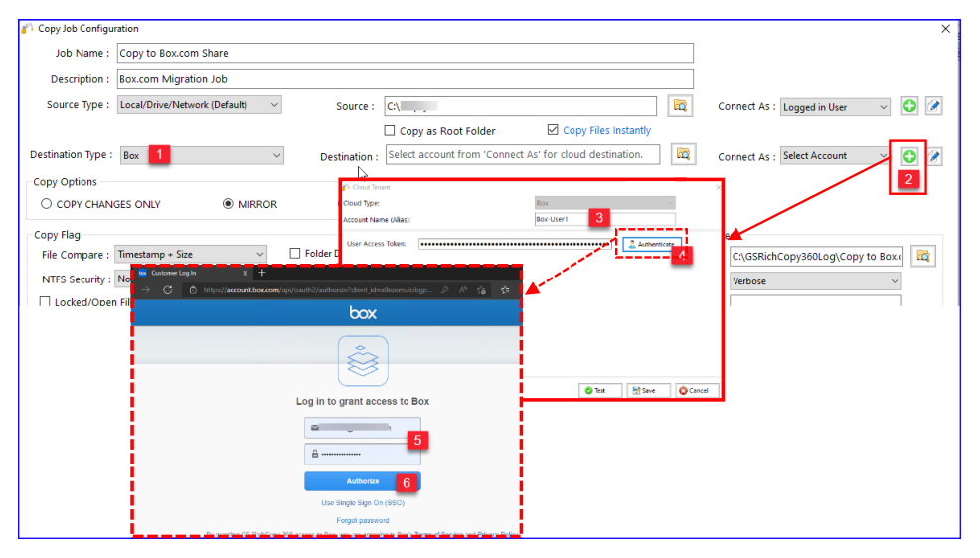This screenshot has height=558, width=980.
Task: Click Use Single Sign On (SSO) link
Action: 363,503
